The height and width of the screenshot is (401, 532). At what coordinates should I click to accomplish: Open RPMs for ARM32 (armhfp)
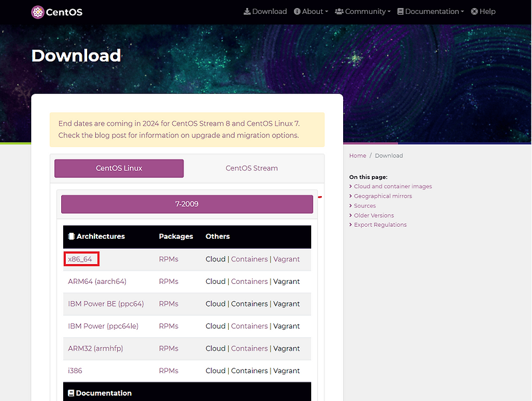[169, 348]
